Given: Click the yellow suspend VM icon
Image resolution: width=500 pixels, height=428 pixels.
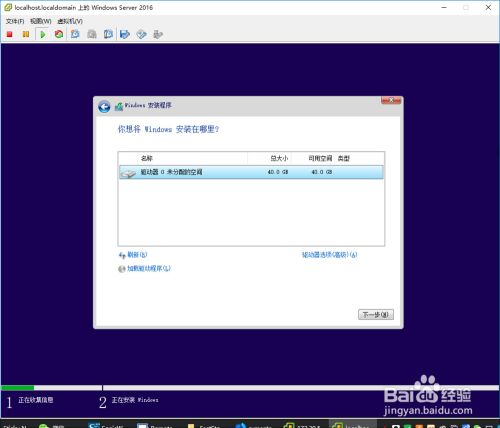Looking at the screenshot, I should 26,34.
